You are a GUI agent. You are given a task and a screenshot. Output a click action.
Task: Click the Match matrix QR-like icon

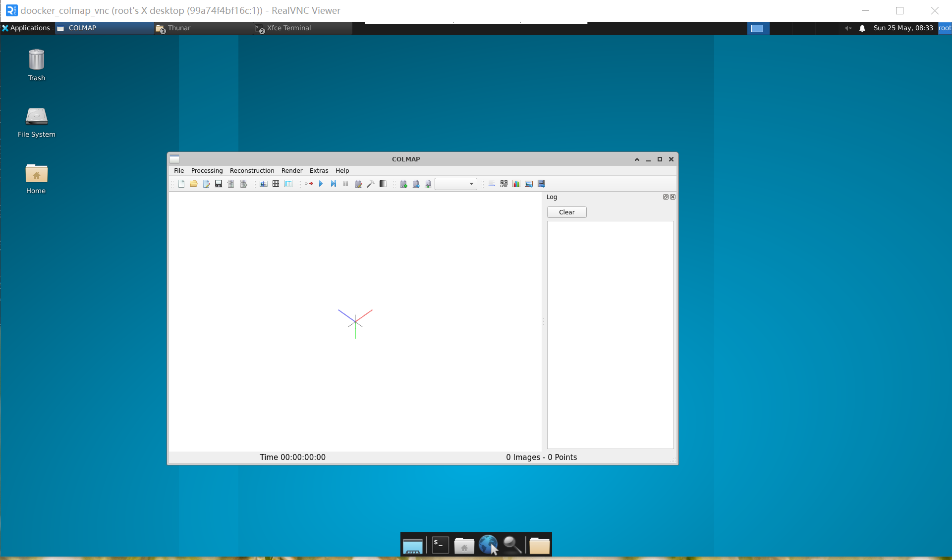(504, 184)
